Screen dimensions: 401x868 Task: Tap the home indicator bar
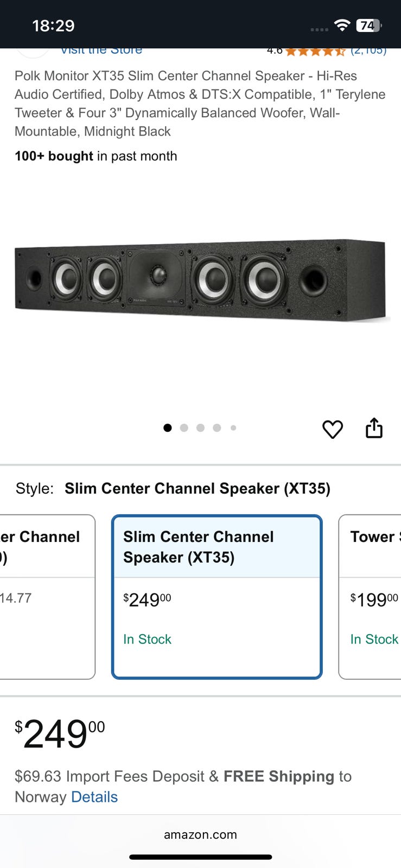coord(200,857)
